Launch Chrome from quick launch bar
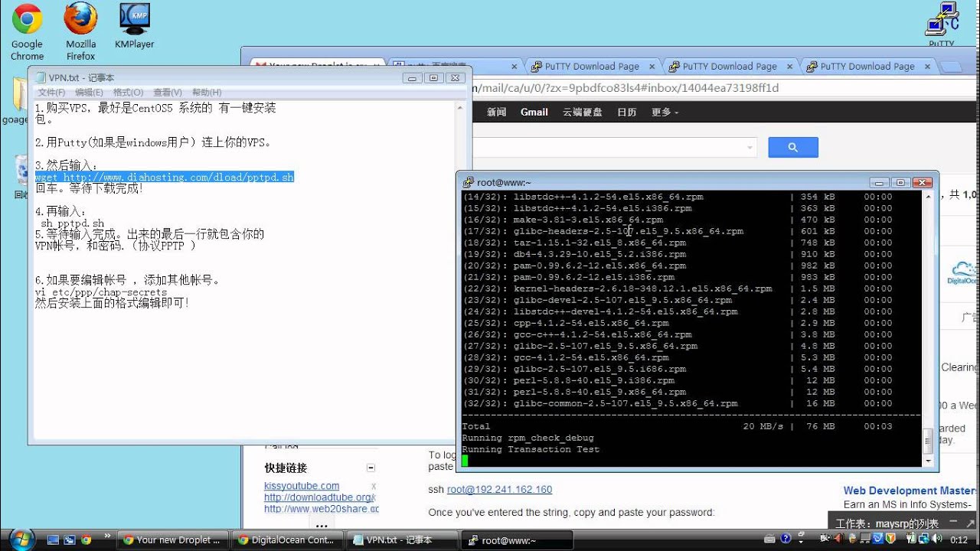 (x=87, y=540)
